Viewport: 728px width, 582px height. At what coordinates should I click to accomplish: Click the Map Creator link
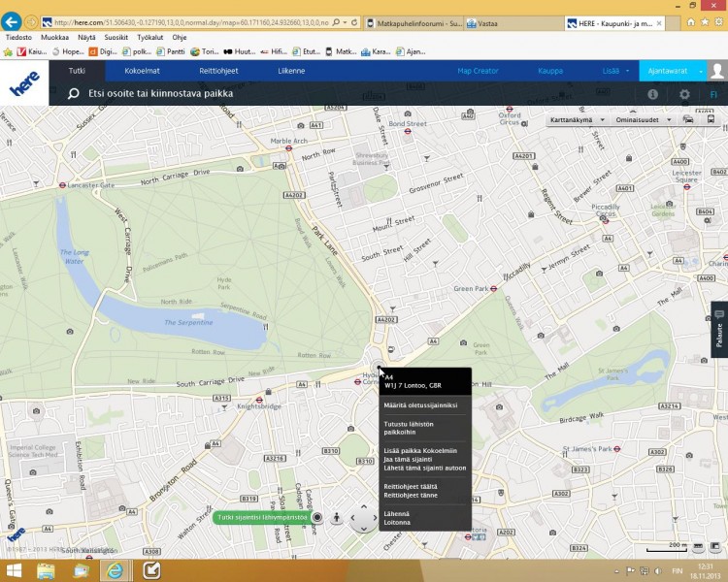point(478,71)
